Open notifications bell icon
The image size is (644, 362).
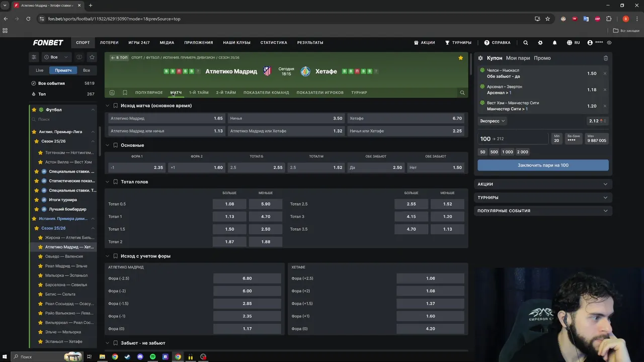(554, 43)
